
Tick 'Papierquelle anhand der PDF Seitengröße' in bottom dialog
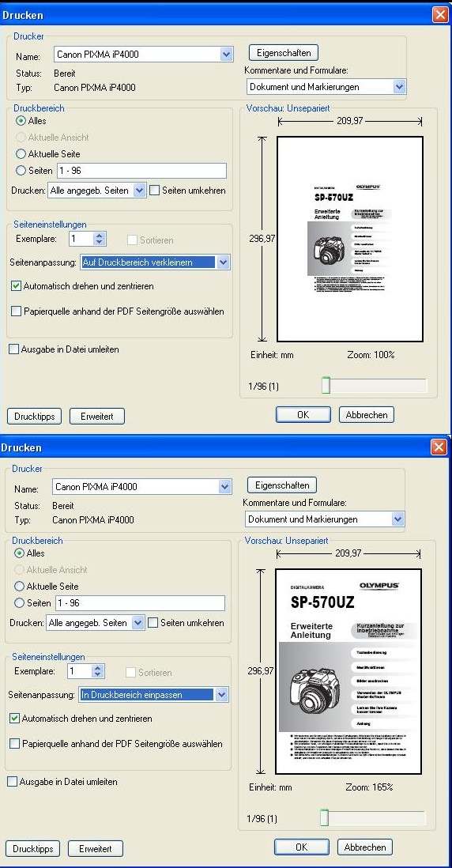pos(15,743)
